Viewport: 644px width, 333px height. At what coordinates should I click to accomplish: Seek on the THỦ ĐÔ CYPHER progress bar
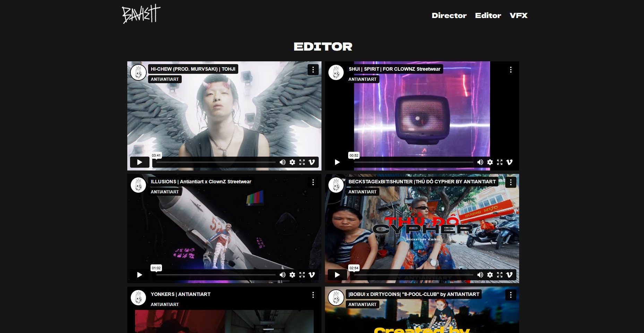click(x=413, y=275)
